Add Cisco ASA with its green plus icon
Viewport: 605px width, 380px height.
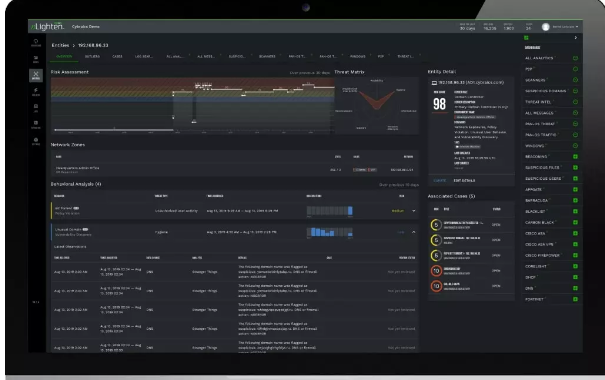pos(575,233)
